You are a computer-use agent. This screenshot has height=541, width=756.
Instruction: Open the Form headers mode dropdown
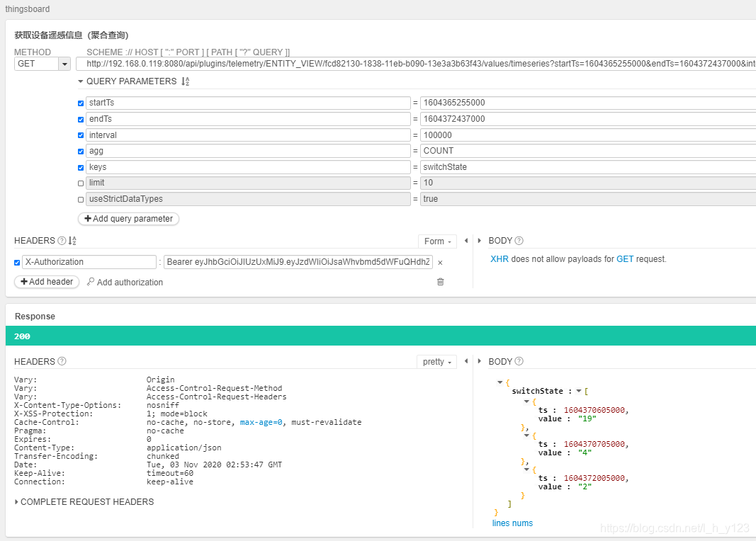pyautogui.click(x=437, y=241)
